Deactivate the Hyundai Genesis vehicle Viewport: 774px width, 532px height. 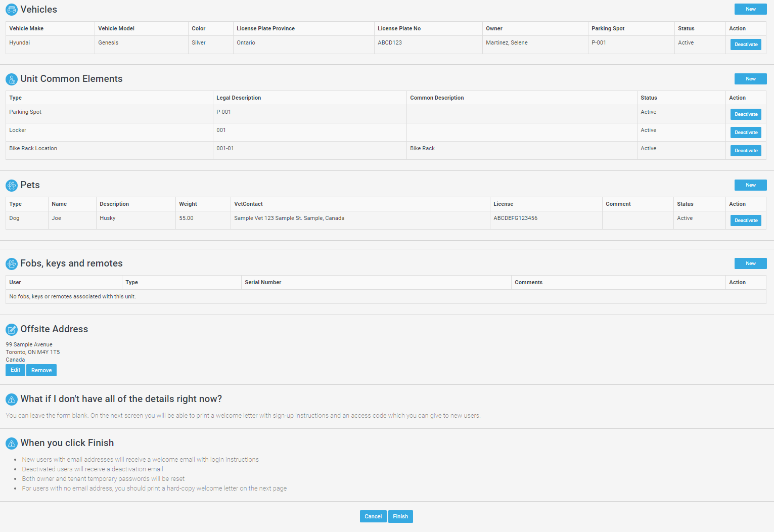[746, 45]
